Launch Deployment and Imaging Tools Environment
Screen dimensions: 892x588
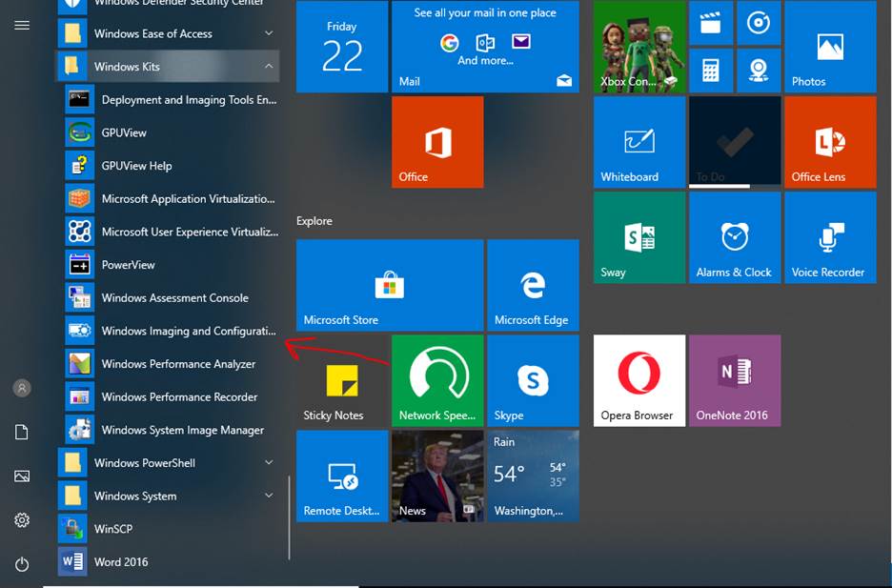[172, 99]
